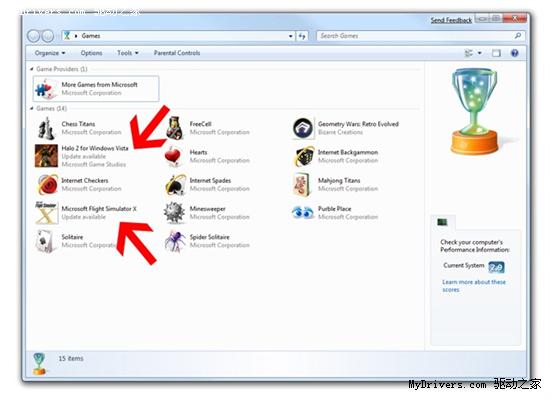The width and height of the screenshot is (550, 398).
Task: Click the 15 items status text
Action: (x=71, y=358)
